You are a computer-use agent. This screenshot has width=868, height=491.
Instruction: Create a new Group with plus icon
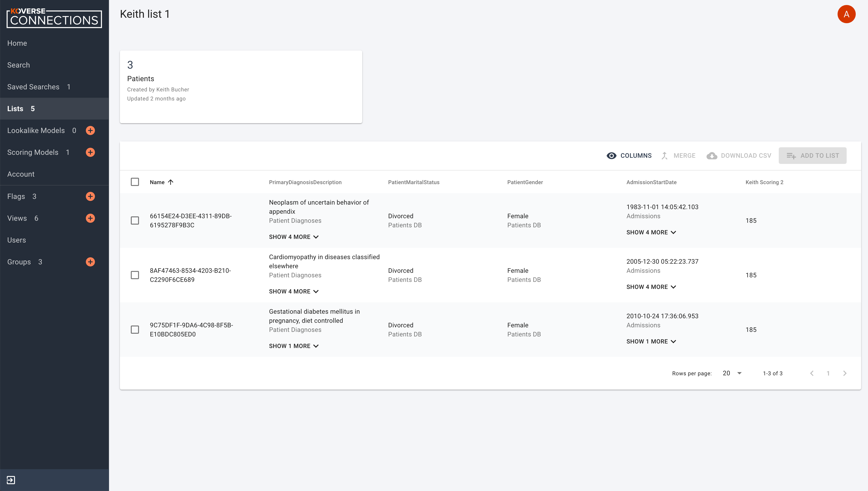point(90,262)
